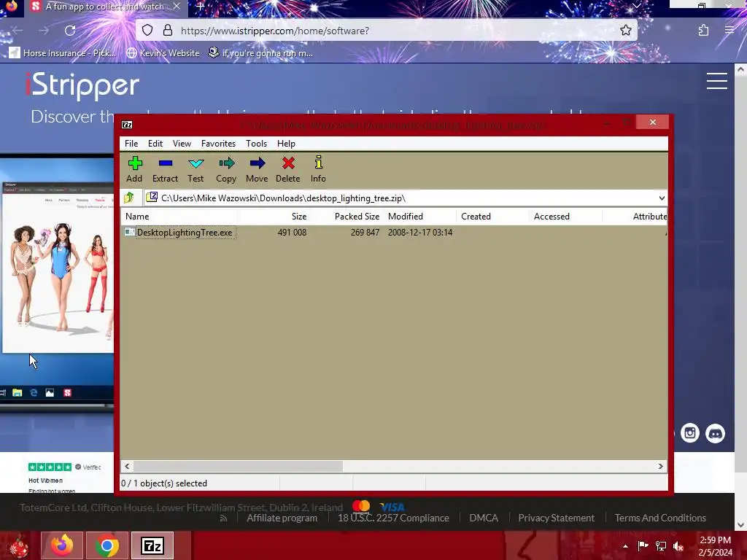Select DesktopLightingTree.exe in the file list
747x560 pixels.
pos(185,233)
